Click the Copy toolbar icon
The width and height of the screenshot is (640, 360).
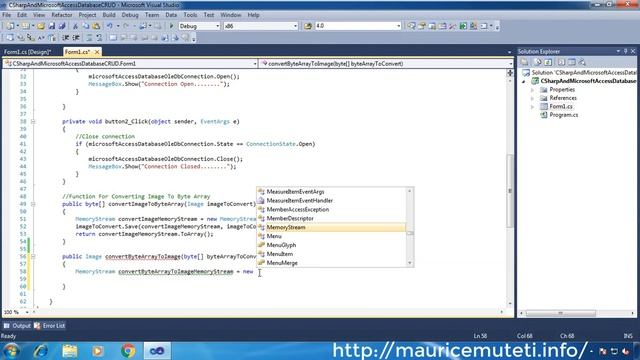86,26
